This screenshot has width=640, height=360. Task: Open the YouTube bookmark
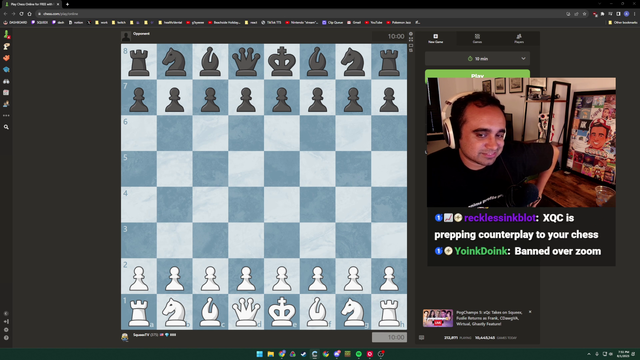(x=373, y=22)
